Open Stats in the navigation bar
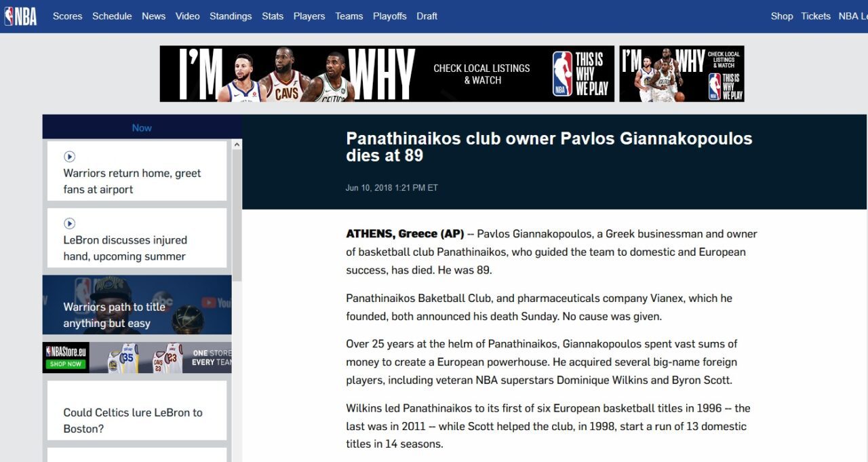 point(273,16)
